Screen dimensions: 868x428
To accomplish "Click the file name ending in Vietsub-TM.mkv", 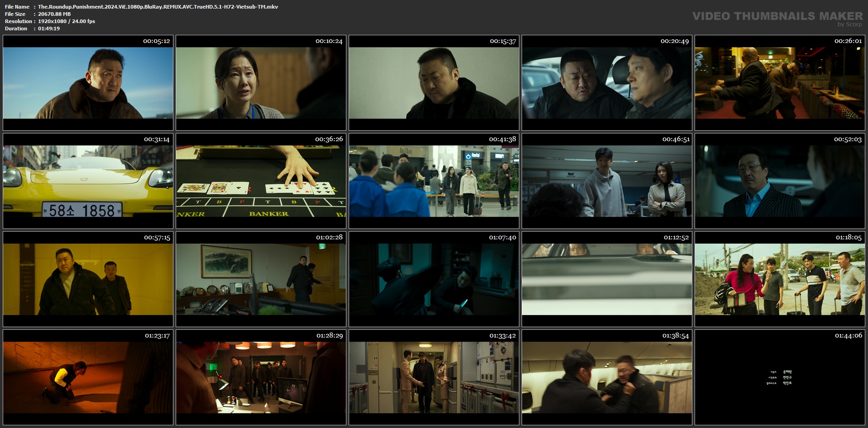I will (x=158, y=7).
